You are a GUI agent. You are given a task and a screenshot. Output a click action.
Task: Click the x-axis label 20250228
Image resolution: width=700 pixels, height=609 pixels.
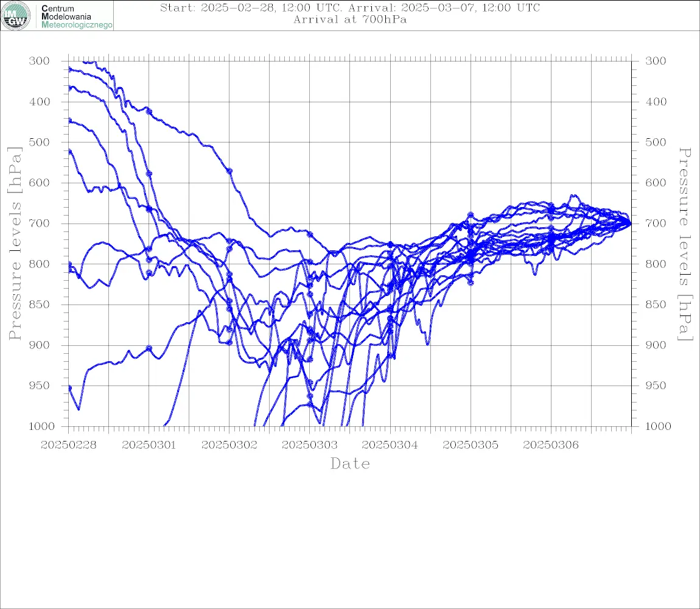point(68,445)
